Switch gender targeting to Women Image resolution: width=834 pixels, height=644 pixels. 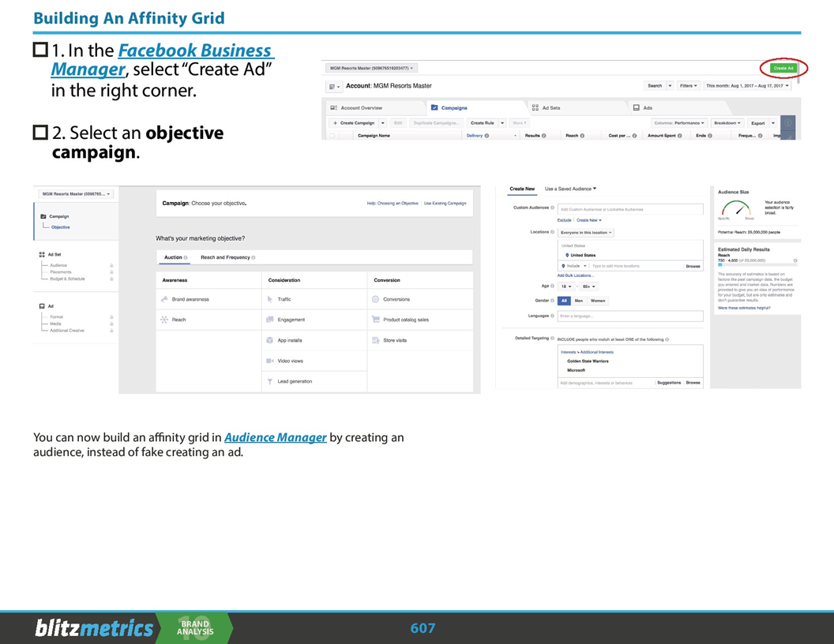(599, 301)
